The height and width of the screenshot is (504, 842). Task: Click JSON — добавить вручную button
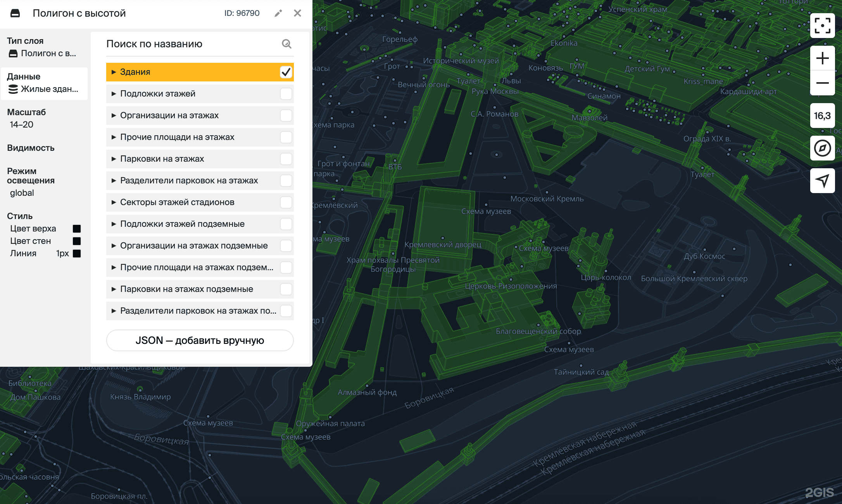(200, 340)
